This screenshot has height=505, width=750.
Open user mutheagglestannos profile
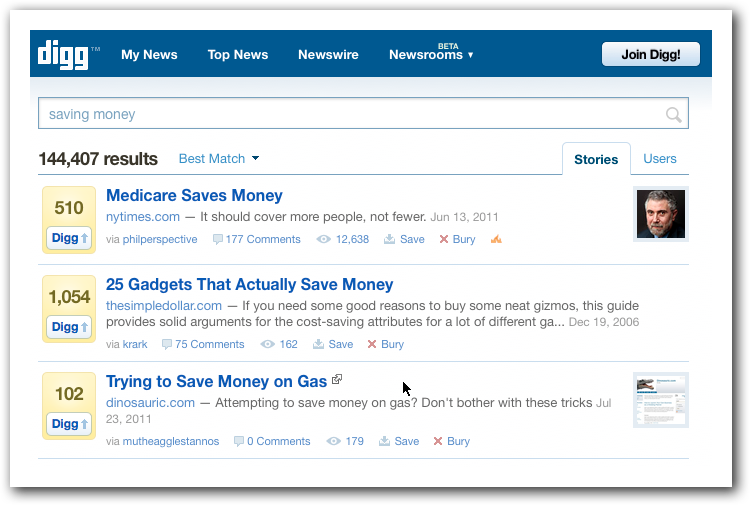coord(171,441)
